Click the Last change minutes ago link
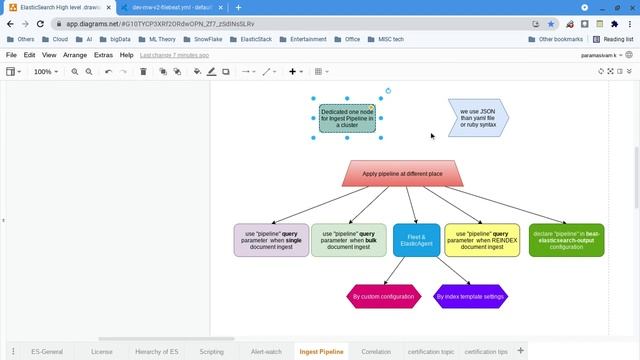This screenshot has width=640, height=360. click(174, 55)
